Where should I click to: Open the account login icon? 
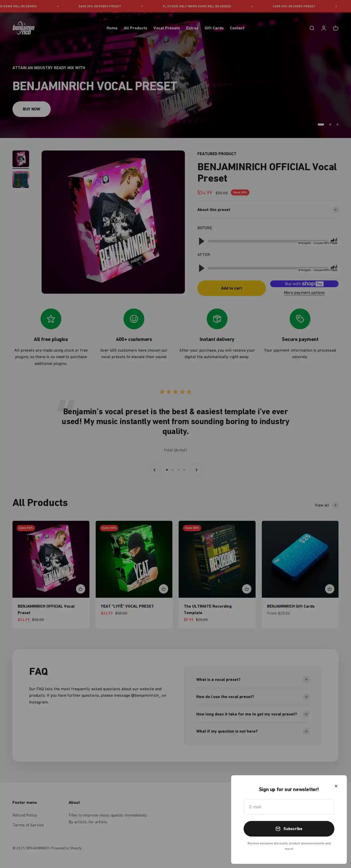click(x=324, y=28)
